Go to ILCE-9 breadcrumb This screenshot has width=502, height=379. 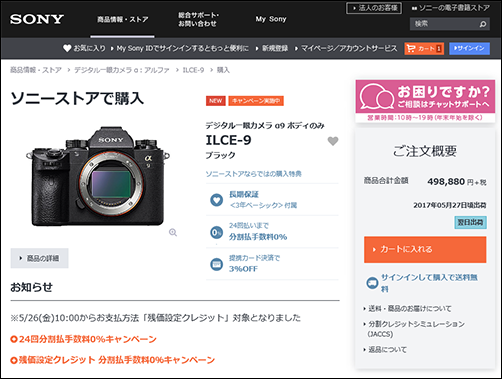[x=193, y=70]
